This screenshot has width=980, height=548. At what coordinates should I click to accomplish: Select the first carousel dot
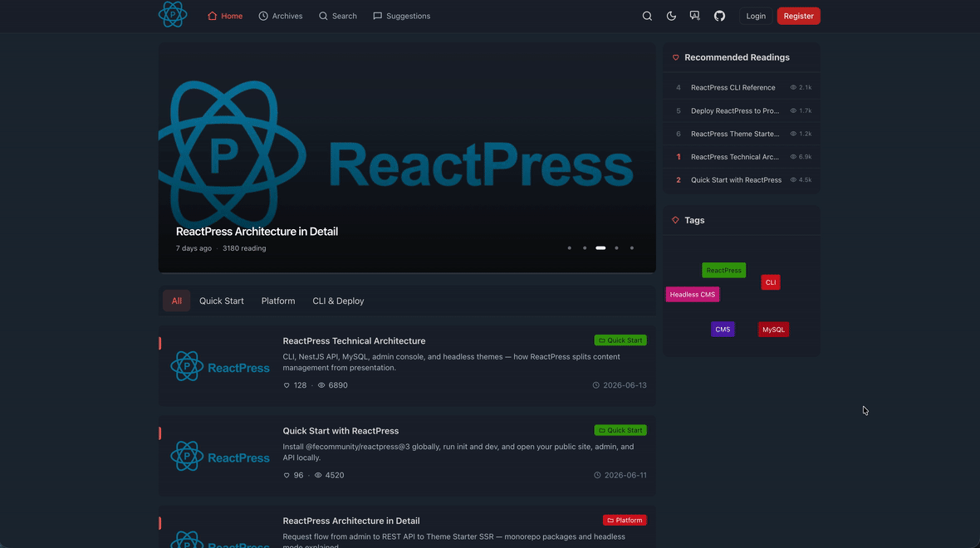[570, 248]
